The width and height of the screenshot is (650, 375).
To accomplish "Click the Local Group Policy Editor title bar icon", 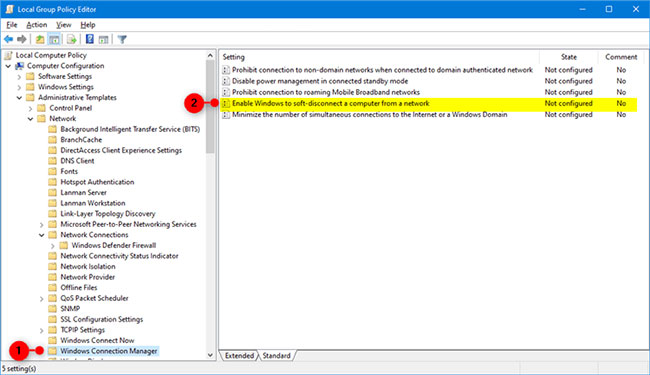I will point(9,9).
